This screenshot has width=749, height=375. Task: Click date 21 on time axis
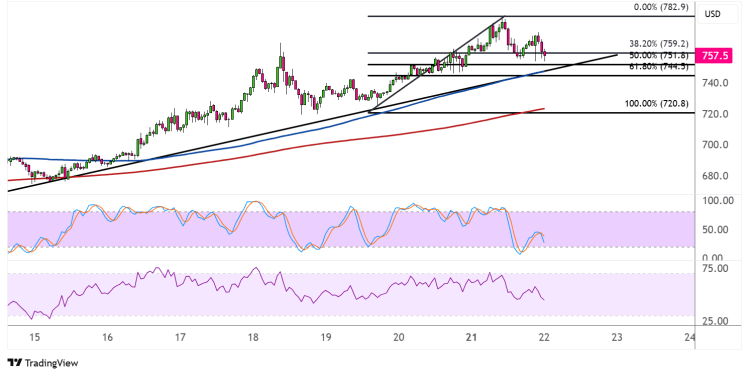[471, 337]
